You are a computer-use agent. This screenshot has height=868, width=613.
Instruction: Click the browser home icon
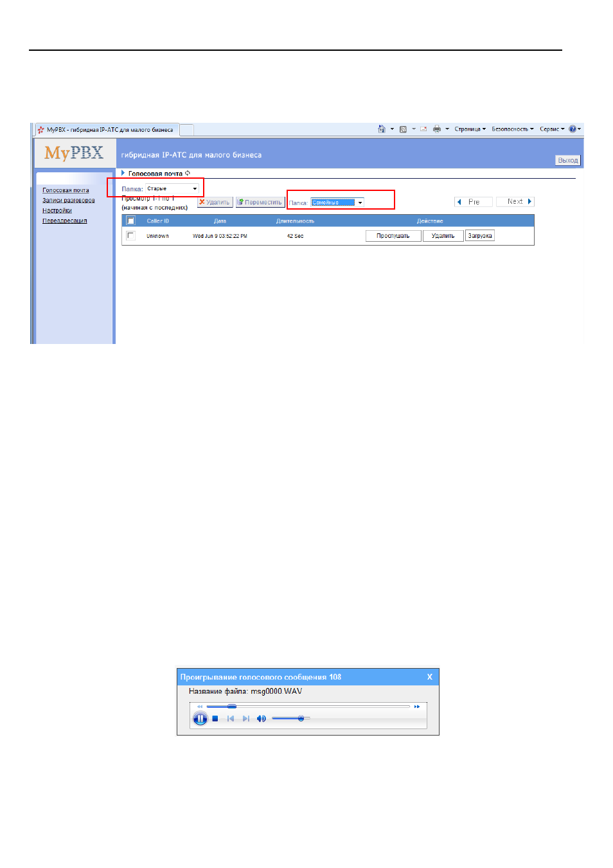pyautogui.click(x=382, y=129)
